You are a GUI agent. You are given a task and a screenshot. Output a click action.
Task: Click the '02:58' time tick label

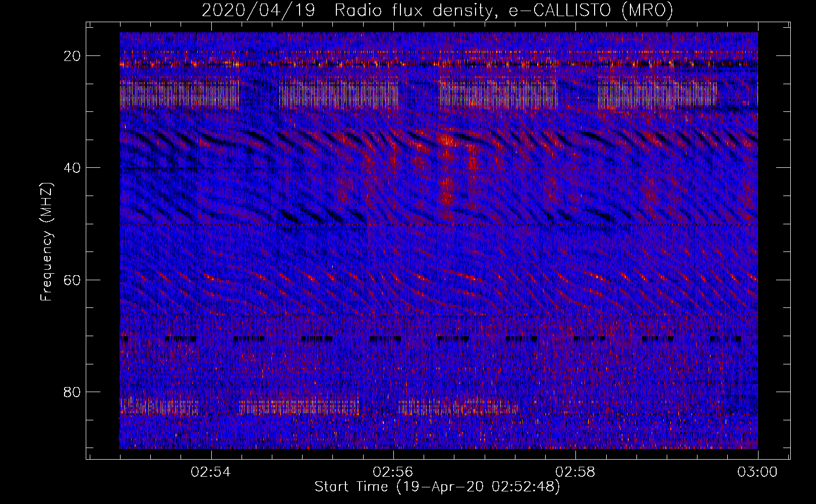click(575, 472)
